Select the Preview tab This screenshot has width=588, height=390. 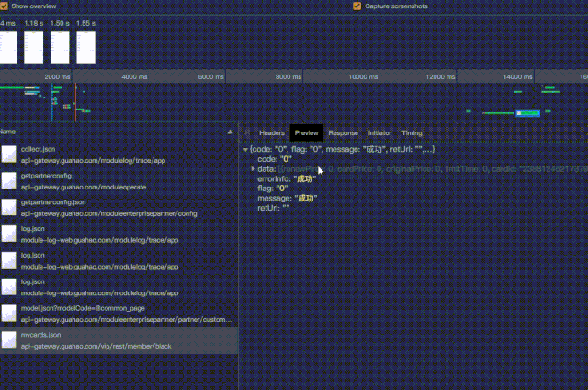[x=306, y=132]
